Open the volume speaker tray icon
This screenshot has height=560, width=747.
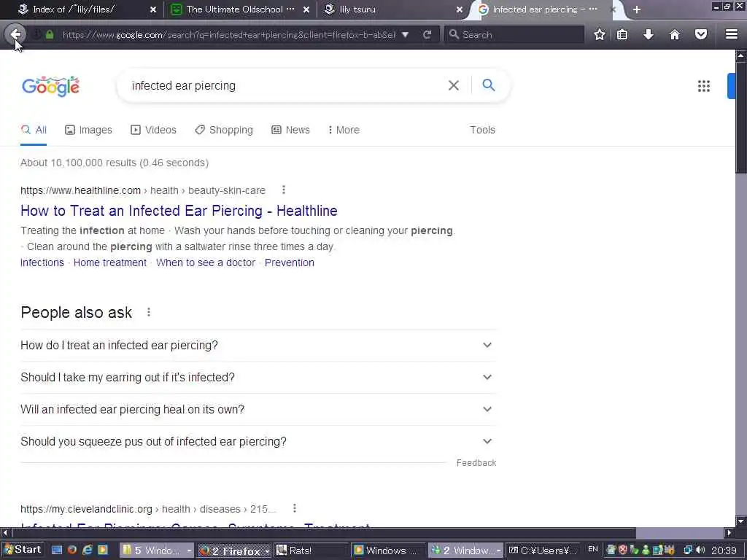(x=700, y=550)
